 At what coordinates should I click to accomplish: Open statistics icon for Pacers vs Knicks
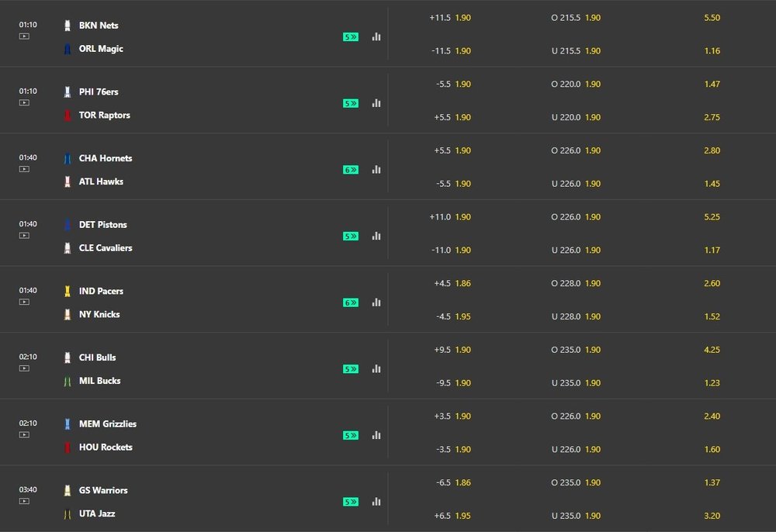click(x=376, y=302)
